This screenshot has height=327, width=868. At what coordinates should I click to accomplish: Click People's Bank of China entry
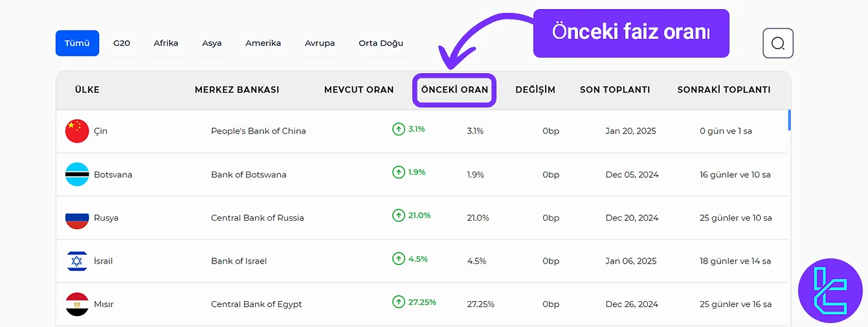tap(258, 131)
